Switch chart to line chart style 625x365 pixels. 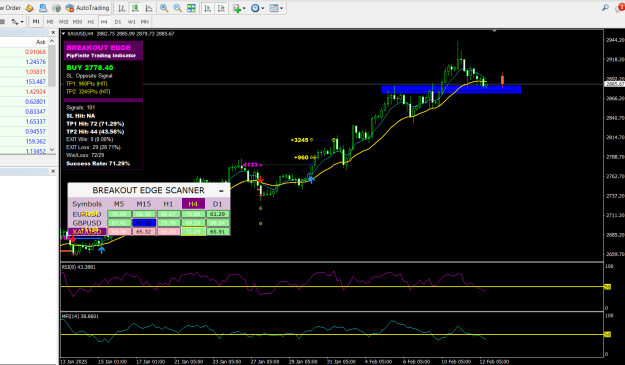149,8
